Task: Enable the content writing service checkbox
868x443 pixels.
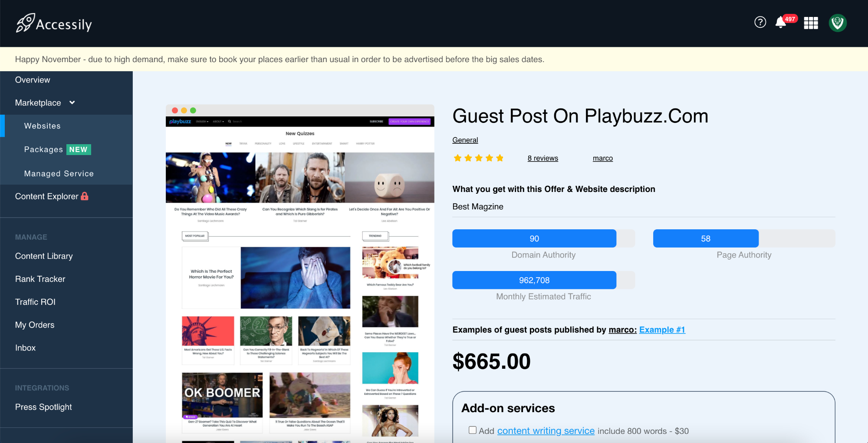Action: [x=473, y=430]
